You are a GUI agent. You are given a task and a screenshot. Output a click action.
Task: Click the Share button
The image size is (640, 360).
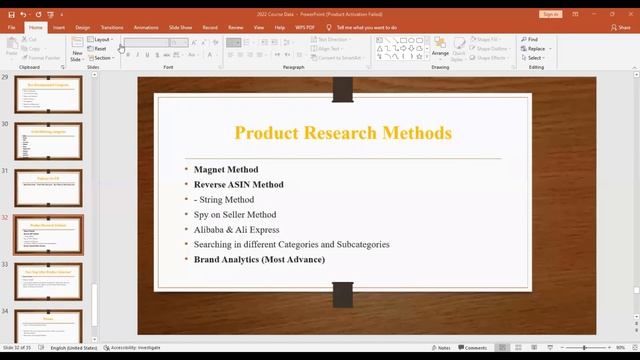click(x=620, y=27)
